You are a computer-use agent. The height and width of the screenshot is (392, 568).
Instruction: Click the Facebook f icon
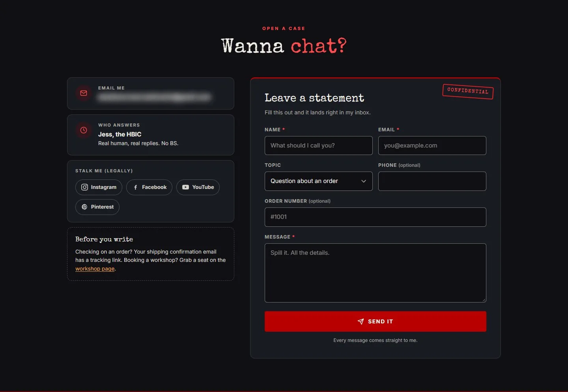point(135,187)
